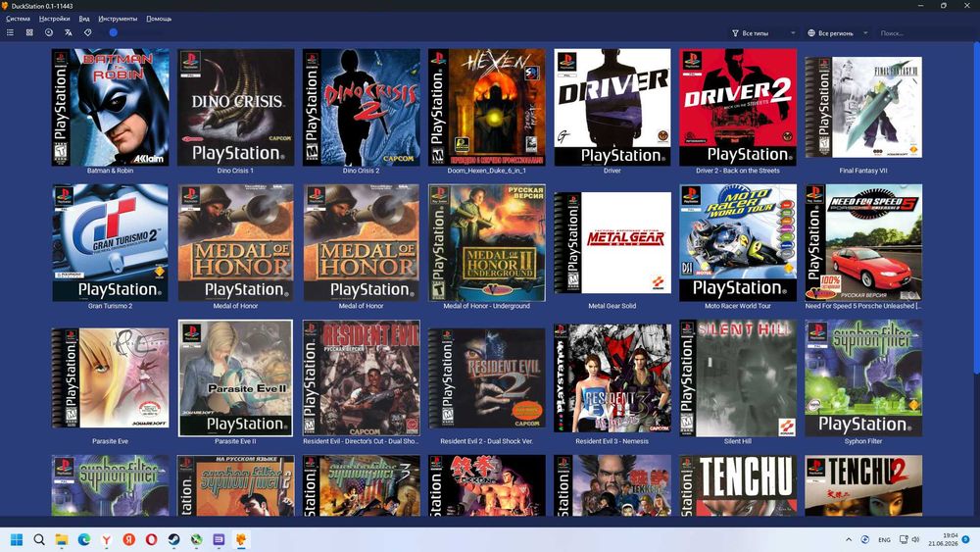This screenshot has width=980, height=552.
Task: Open File Explorer from the taskbar
Action: pos(61,539)
